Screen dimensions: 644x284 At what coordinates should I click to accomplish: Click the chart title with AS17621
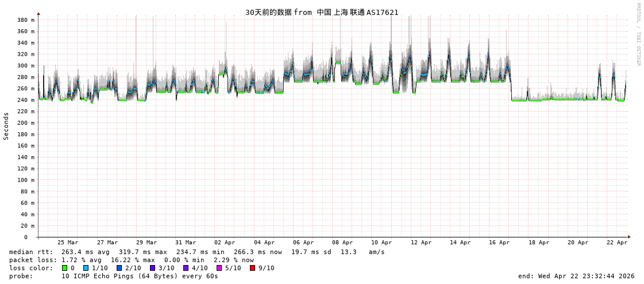(x=322, y=12)
